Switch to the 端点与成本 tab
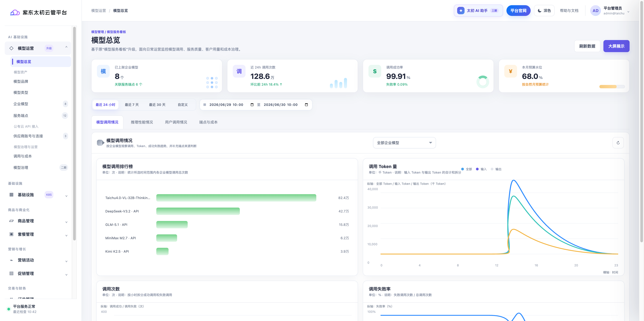The width and height of the screenshot is (644, 321). [x=208, y=122]
